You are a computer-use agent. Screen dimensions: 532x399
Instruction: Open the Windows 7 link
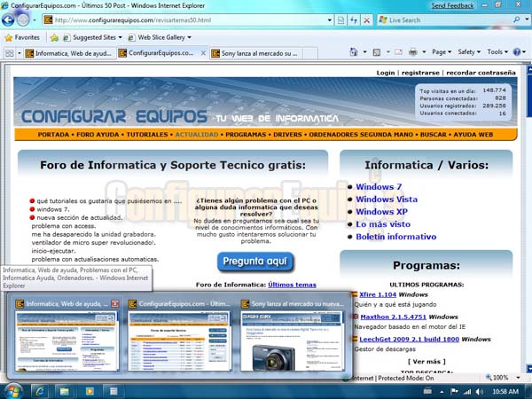point(379,186)
